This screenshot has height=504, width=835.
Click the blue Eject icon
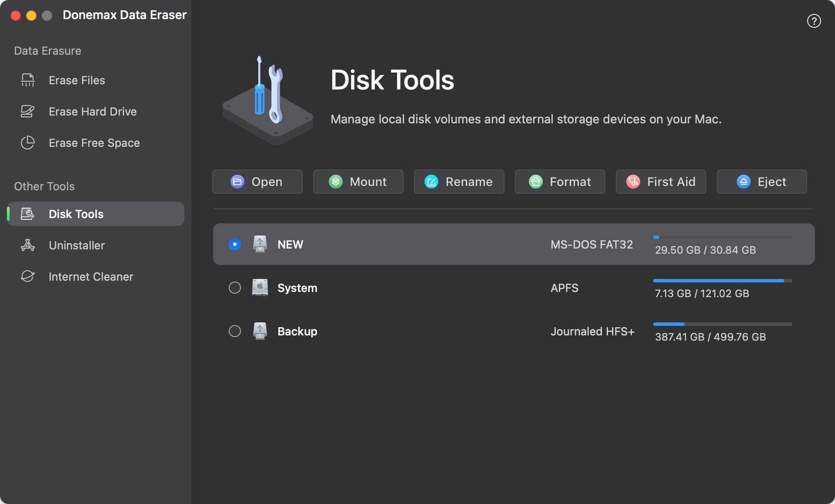pos(743,182)
